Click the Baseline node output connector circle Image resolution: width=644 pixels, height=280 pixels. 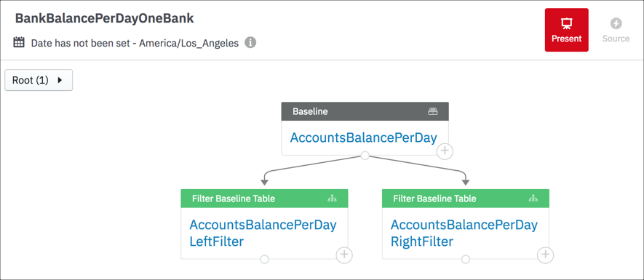coord(365,156)
